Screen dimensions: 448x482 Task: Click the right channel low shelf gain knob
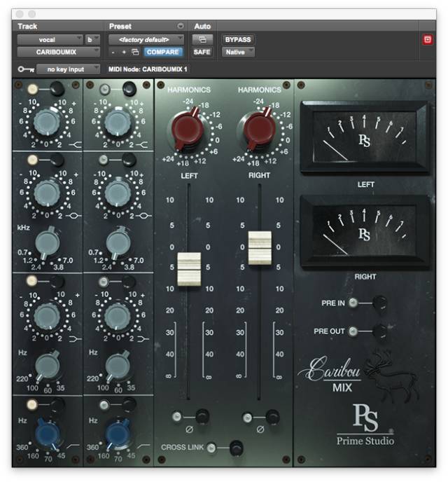click(118, 317)
